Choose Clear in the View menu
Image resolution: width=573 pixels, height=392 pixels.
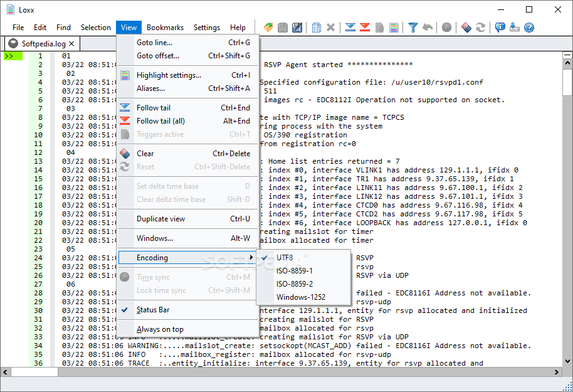(188, 154)
